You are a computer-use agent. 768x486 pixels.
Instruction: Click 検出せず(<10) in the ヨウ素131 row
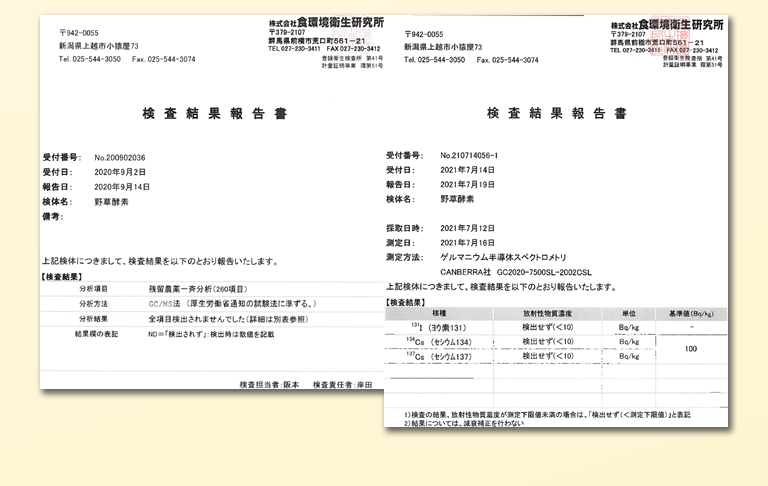click(x=548, y=327)
